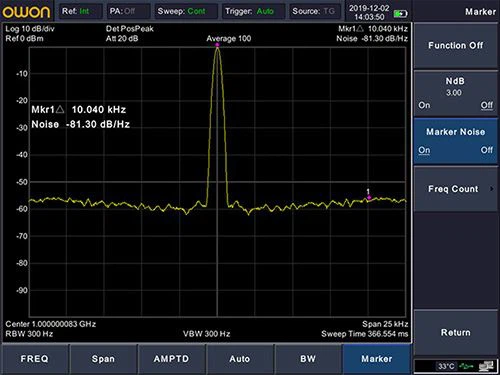The image size is (500, 375).
Task: Click the -10 axis label
Action: click(x=22, y=74)
